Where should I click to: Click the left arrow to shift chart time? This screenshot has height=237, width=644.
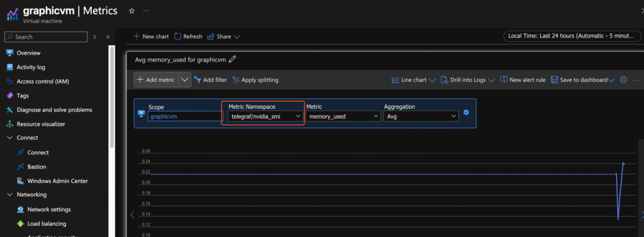[132, 214]
